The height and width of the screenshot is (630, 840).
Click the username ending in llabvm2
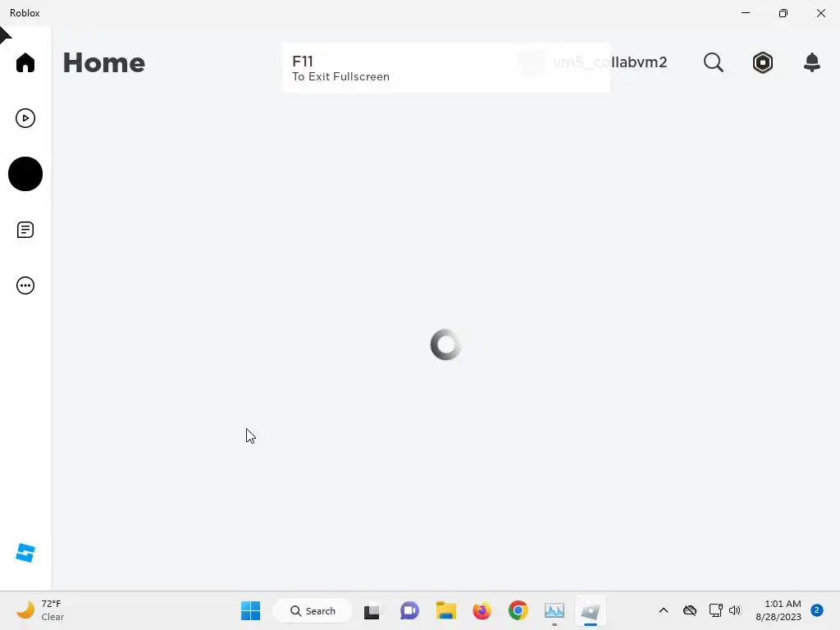(x=609, y=62)
